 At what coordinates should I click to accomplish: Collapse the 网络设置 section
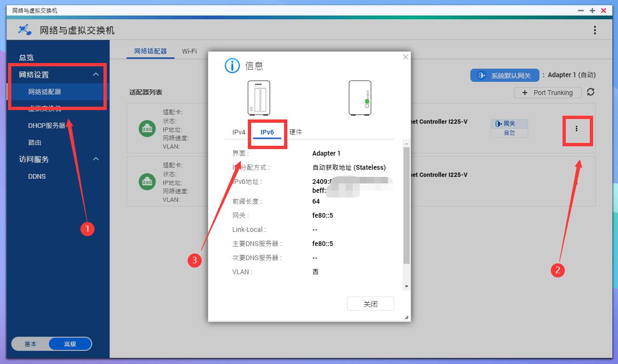point(96,74)
